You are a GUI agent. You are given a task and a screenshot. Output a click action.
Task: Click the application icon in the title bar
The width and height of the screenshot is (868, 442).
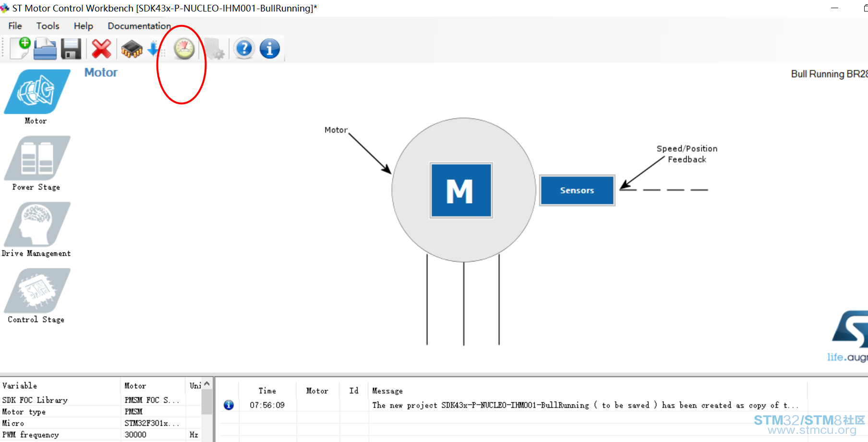5,8
